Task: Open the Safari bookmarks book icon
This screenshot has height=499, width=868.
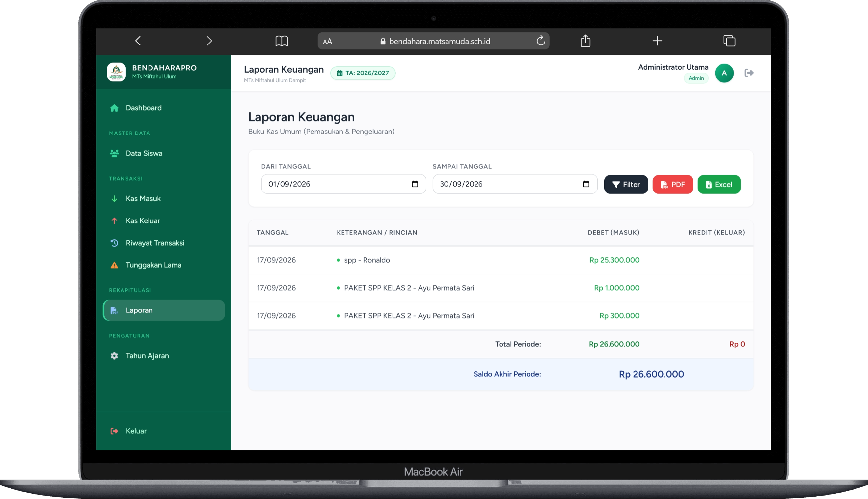Action: click(x=282, y=41)
